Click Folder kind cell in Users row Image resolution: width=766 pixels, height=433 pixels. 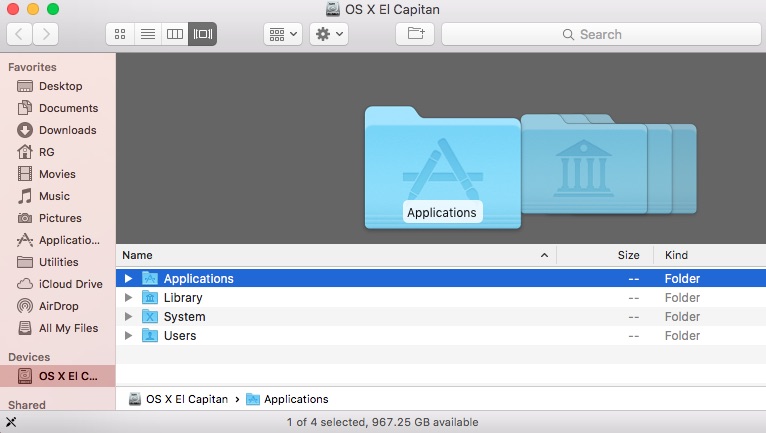[682, 336]
